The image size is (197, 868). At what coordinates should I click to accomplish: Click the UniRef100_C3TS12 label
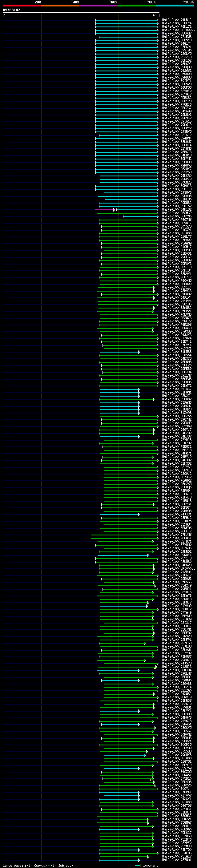pyautogui.click(x=176, y=135)
